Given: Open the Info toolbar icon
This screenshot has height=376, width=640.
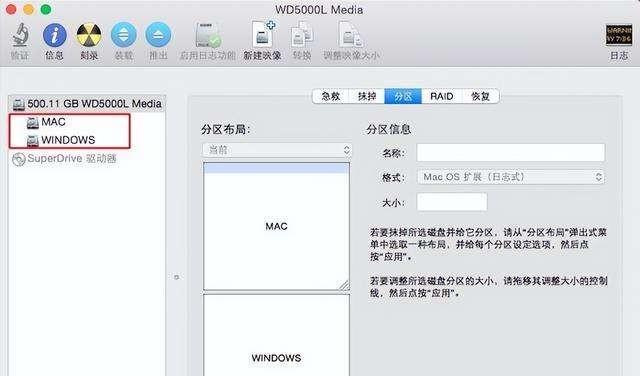Looking at the screenshot, I should pos(54,35).
